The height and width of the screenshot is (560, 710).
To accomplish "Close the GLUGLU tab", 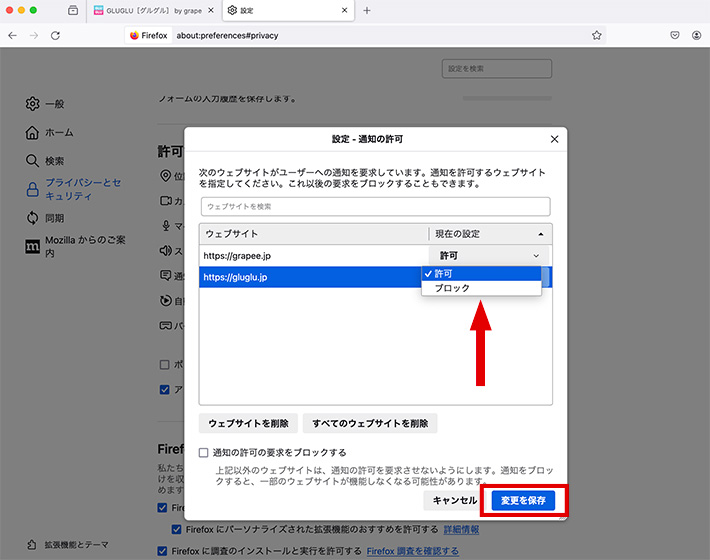I will pos(211,10).
